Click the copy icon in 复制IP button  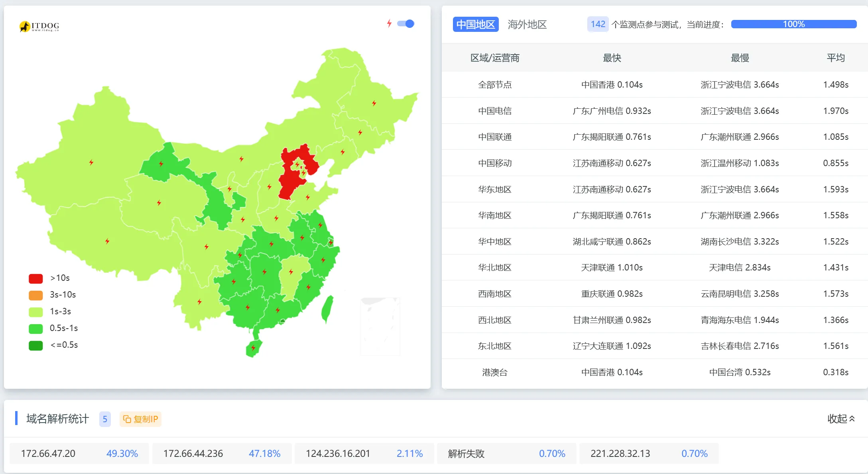[127, 419]
